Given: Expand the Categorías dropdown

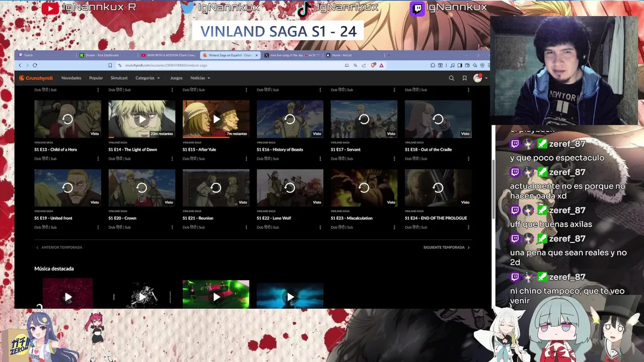Looking at the screenshot, I should click(x=147, y=78).
